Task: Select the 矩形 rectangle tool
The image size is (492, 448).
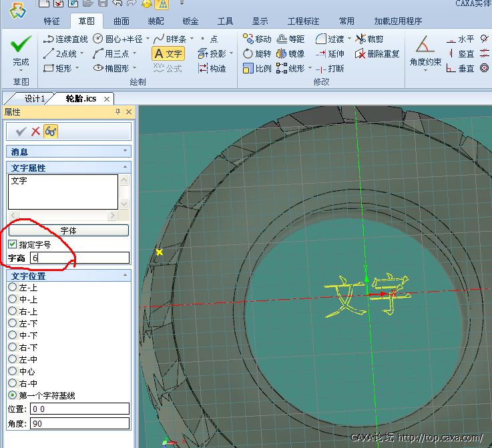Action: (x=57, y=68)
